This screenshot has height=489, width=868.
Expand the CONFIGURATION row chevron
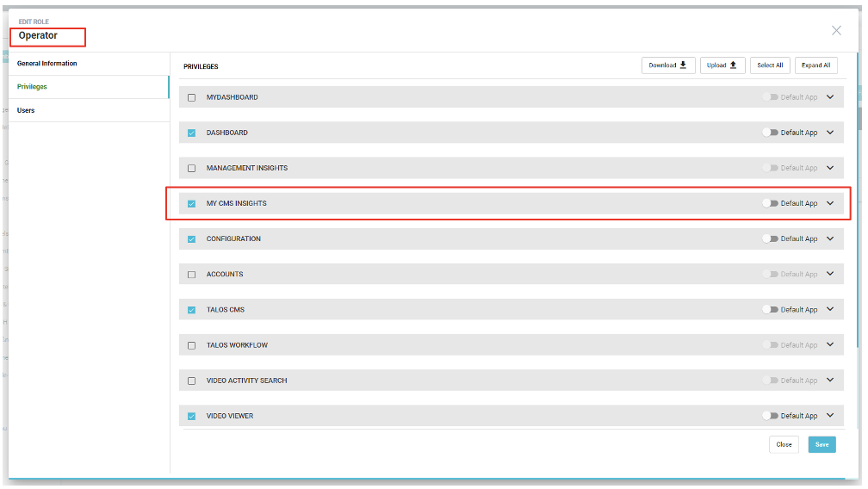pos(830,238)
